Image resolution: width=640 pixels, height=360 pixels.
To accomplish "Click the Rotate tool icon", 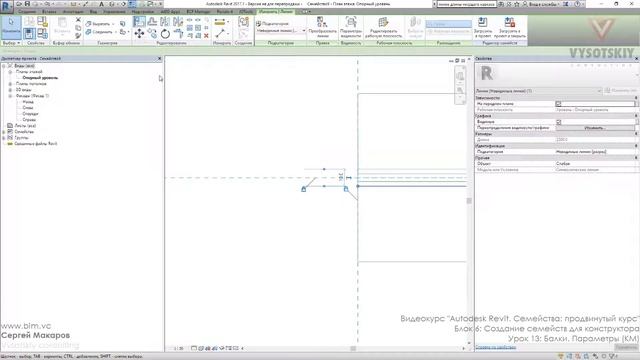I will (165, 33).
